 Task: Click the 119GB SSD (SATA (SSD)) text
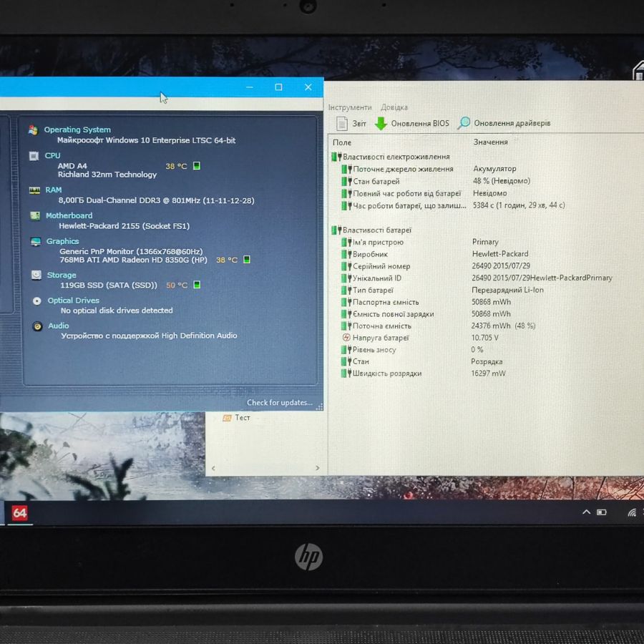[109, 285]
